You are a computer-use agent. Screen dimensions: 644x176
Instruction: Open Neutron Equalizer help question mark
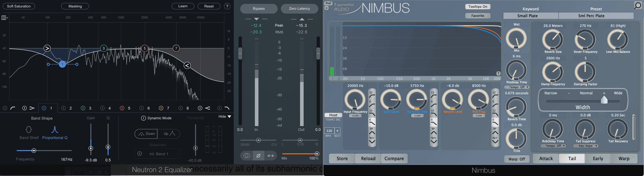[227, 6]
